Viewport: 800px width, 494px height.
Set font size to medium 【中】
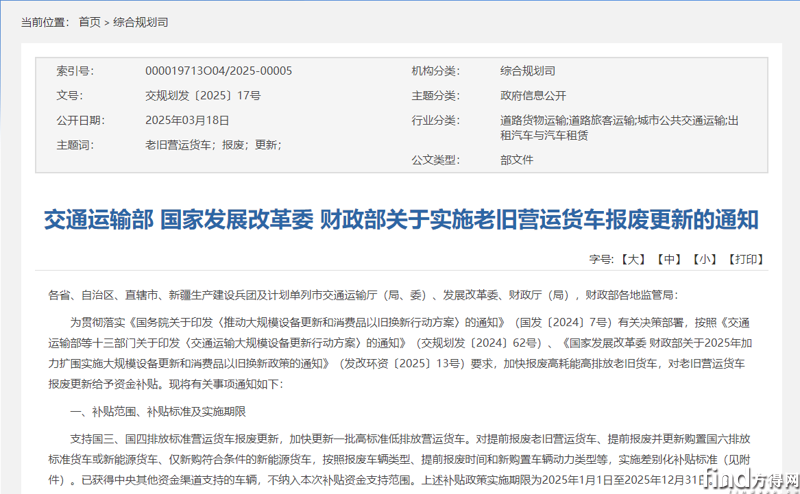click(670, 259)
